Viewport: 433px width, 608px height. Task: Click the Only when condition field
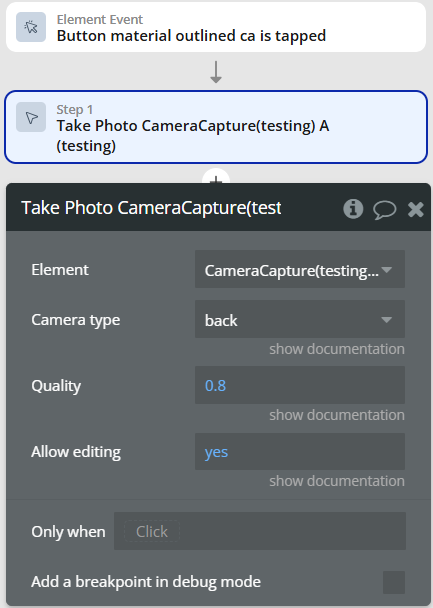260,531
